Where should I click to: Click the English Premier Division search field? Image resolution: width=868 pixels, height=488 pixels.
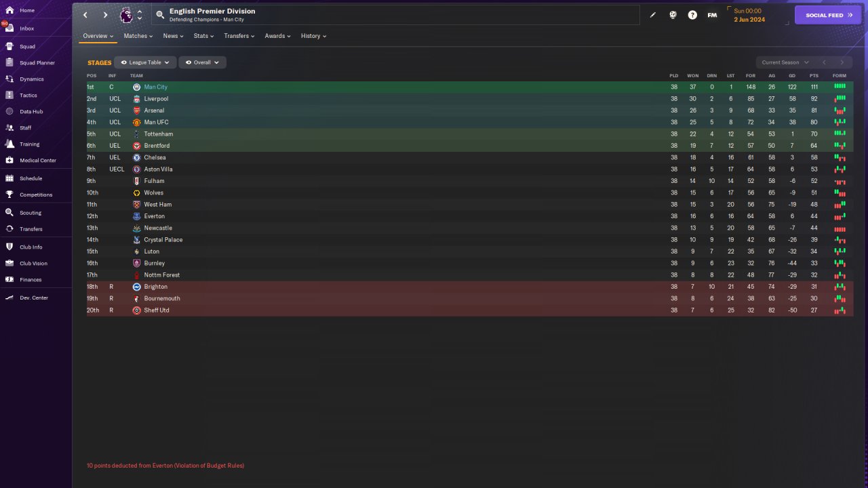tap(400, 15)
